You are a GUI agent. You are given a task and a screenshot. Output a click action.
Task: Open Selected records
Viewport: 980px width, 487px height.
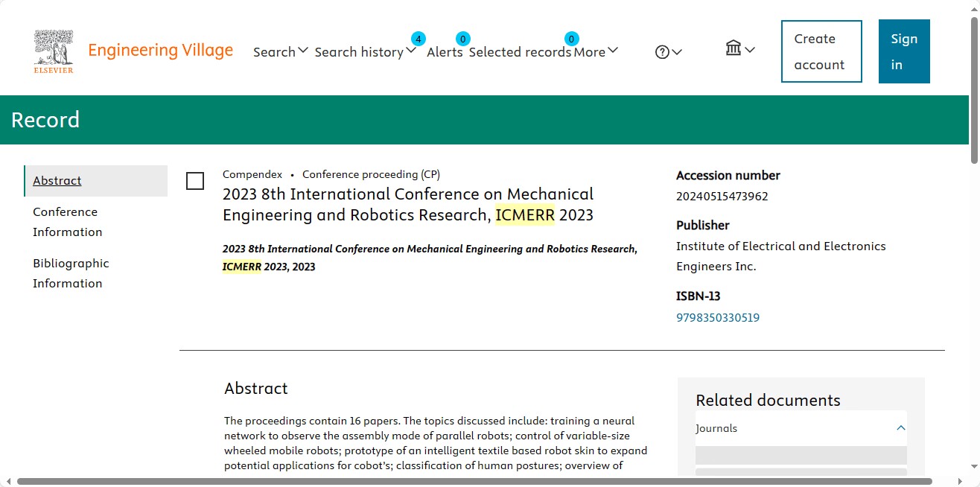[520, 52]
